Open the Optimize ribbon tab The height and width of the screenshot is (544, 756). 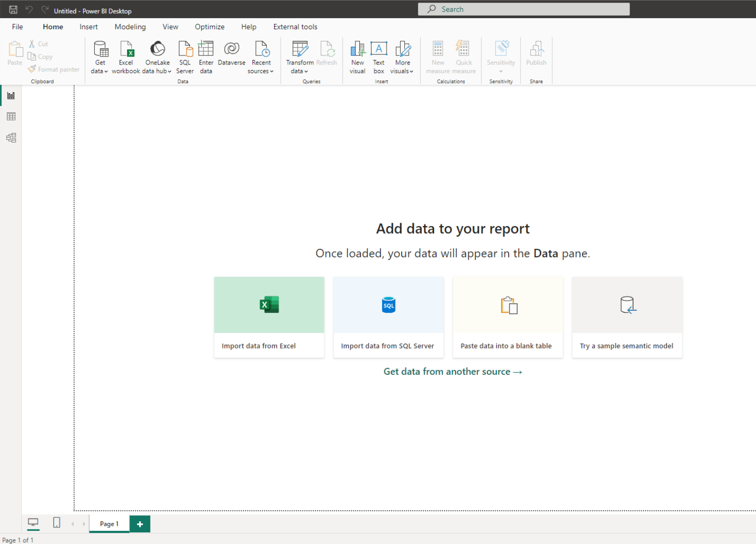click(210, 27)
